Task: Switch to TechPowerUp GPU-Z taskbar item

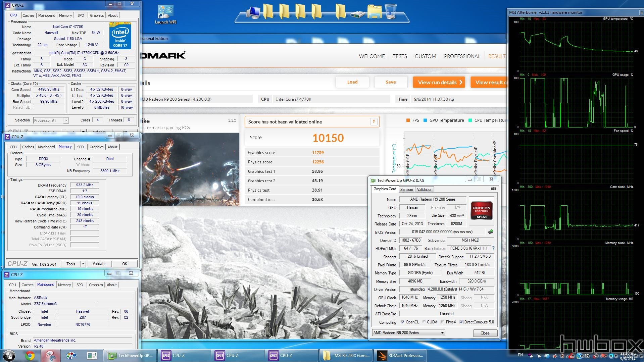Action: pyautogui.click(x=130, y=356)
